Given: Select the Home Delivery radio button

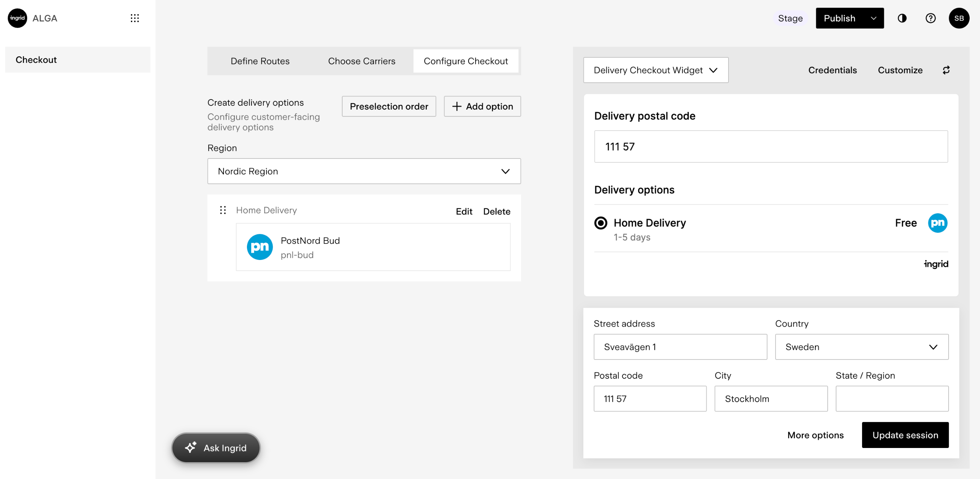Looking at the screenshot, I should click(601, 223).
